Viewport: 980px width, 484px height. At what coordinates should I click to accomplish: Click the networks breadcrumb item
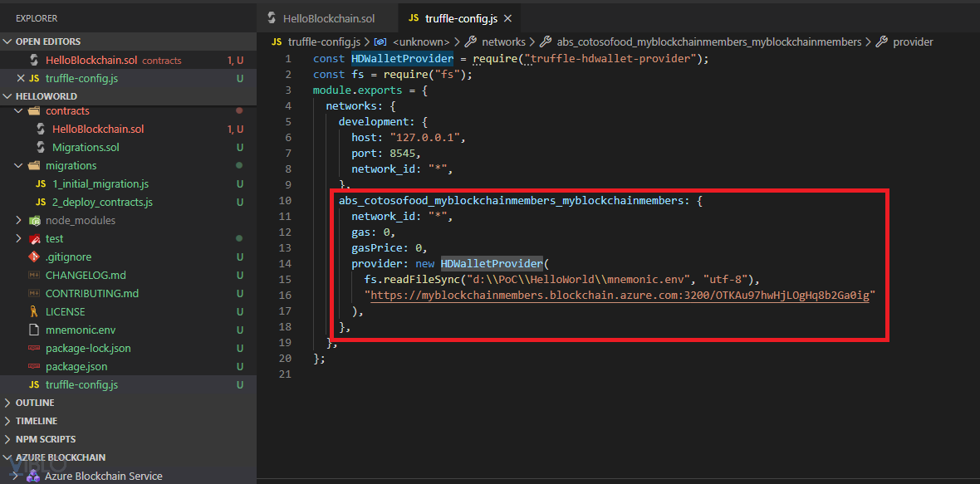coord(503,42)
